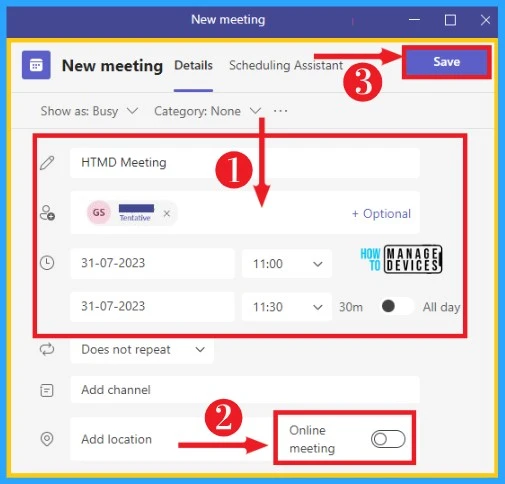Minimize the New meeting window

[414, 20]
